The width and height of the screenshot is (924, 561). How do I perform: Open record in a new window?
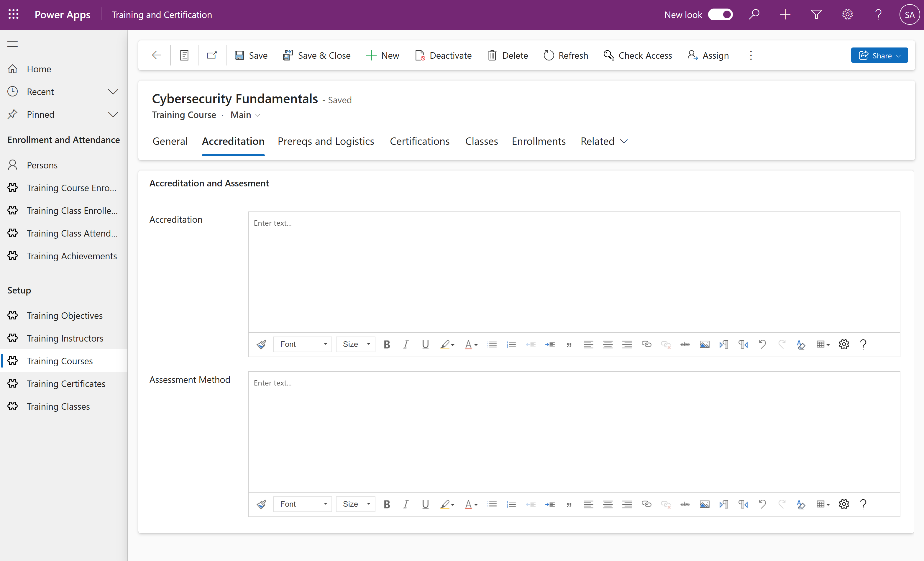[x=212, y=55]
